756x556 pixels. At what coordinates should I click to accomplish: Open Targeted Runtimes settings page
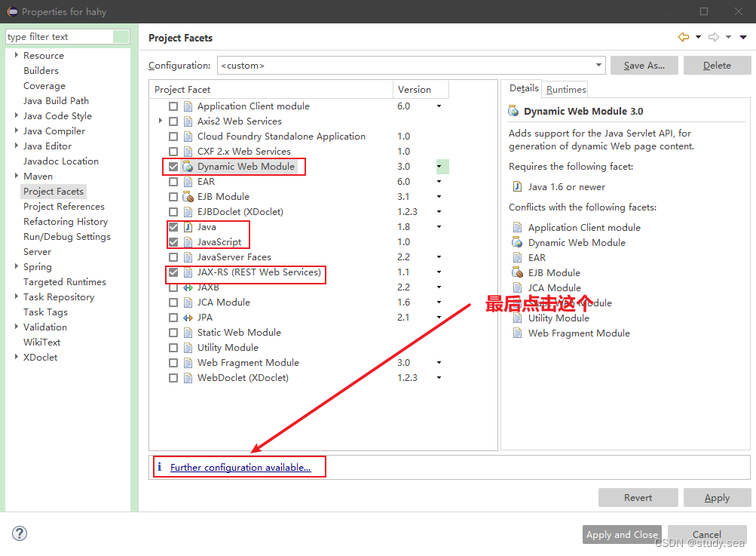coord(65,282)
